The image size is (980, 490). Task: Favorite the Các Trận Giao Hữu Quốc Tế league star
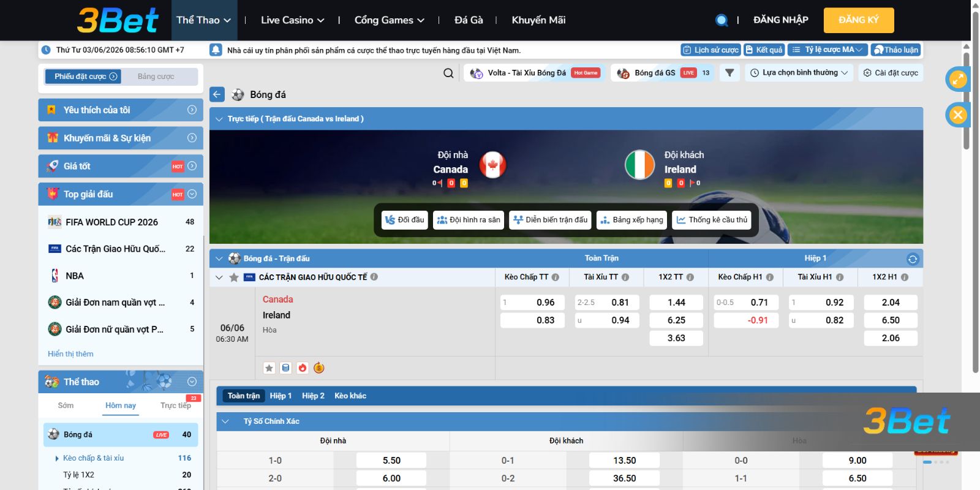coord(234,277)
